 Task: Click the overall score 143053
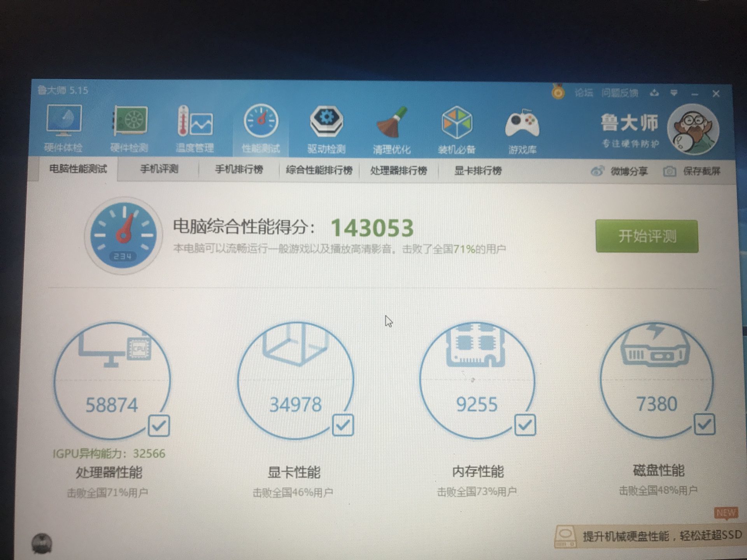(372, 228)
